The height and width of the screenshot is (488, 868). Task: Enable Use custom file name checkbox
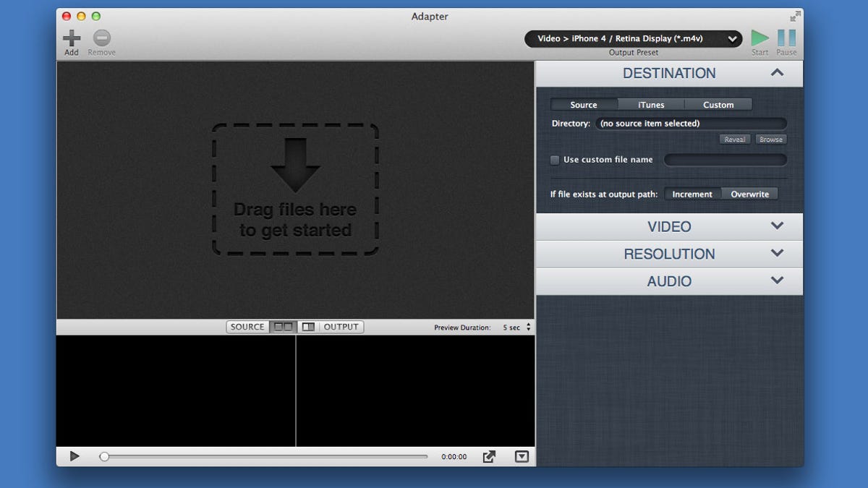(555, 160)
